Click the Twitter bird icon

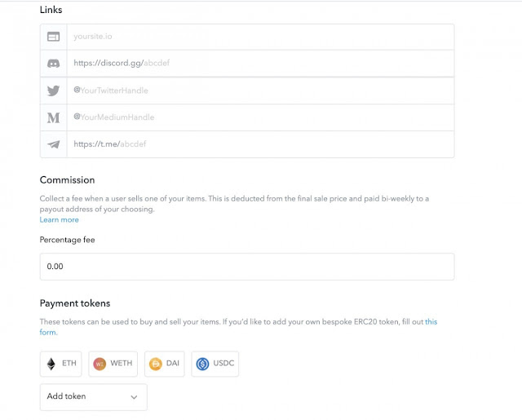[53, 91]
